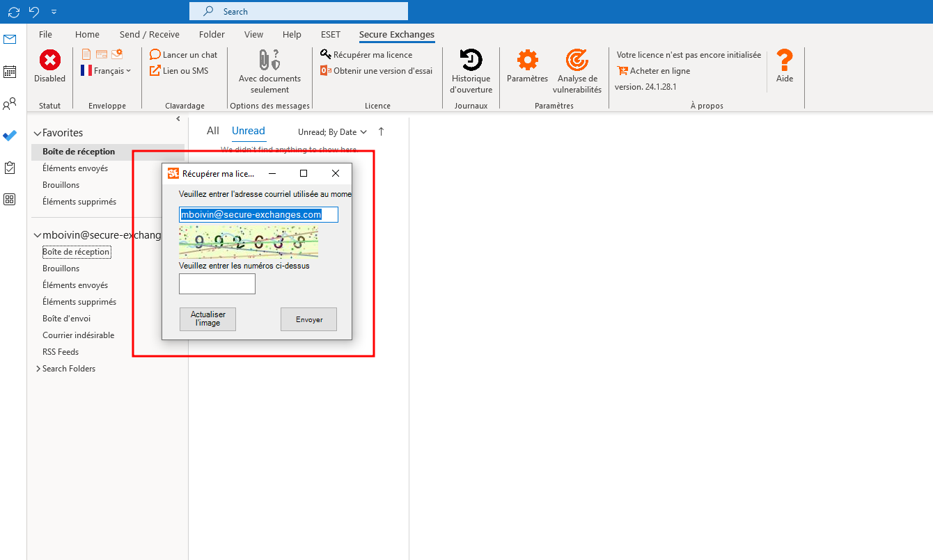The width and height of the screenshot is (933, 560).
Task: Click the Acheter en ligne cart link
Action: (x=654, y=71)
